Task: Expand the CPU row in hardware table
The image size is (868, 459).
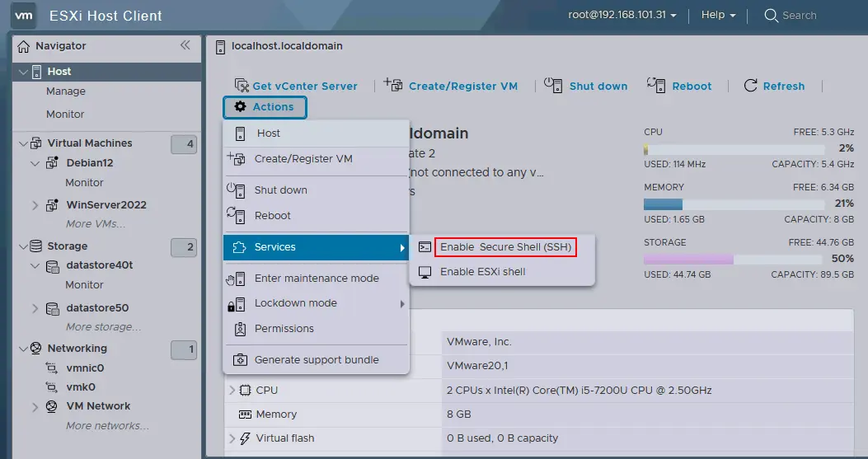Action: click(x=232, y=391)
